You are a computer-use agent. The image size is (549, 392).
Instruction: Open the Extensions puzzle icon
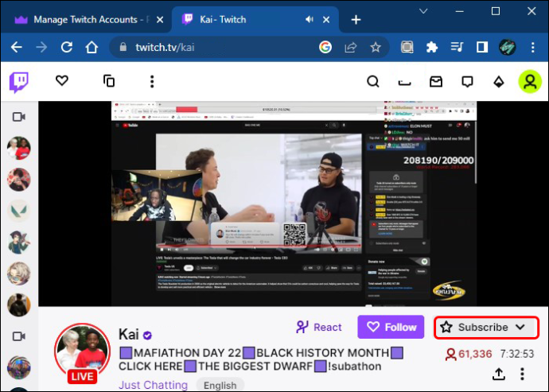pos(432,47)
